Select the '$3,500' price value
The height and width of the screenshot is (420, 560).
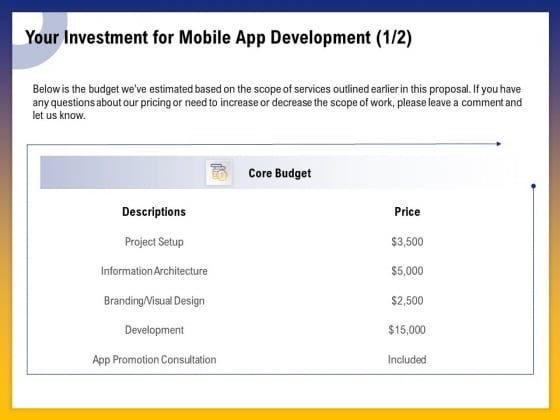click(x=407, y=242)
